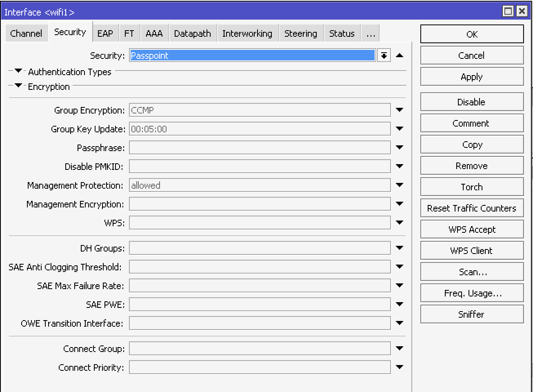
Task: Show more tabs via the ellipsis tab
Action: click(371, 33)
